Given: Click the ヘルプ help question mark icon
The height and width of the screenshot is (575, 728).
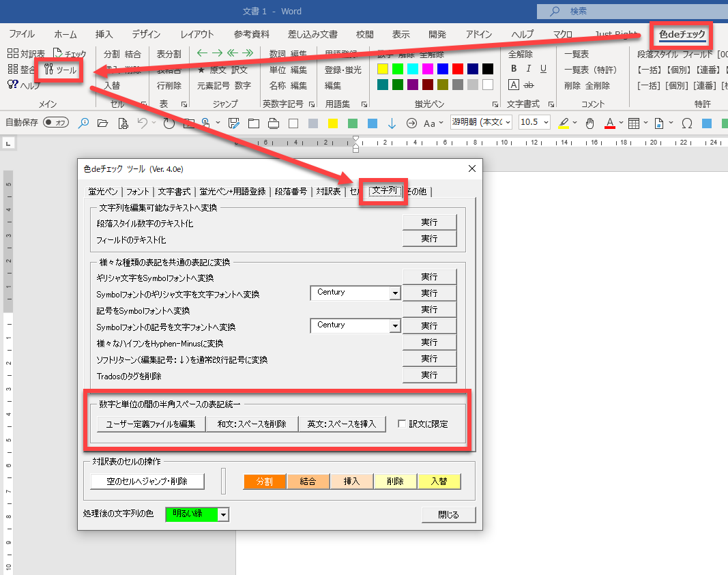Looking at the screenshot, I should 13,85.
